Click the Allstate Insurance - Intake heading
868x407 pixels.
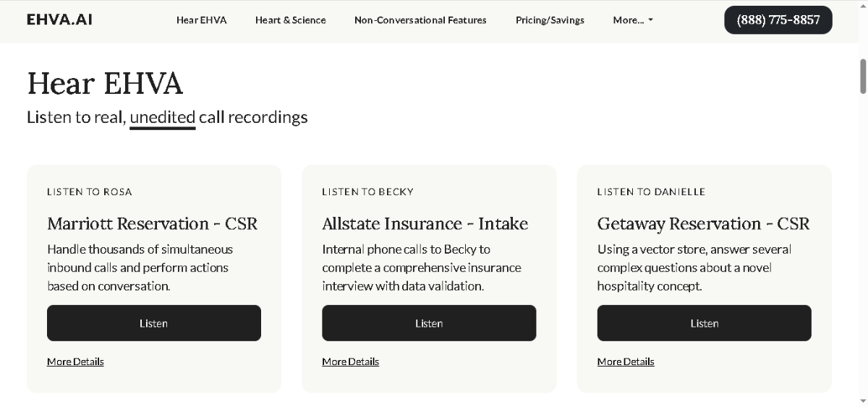425,223
